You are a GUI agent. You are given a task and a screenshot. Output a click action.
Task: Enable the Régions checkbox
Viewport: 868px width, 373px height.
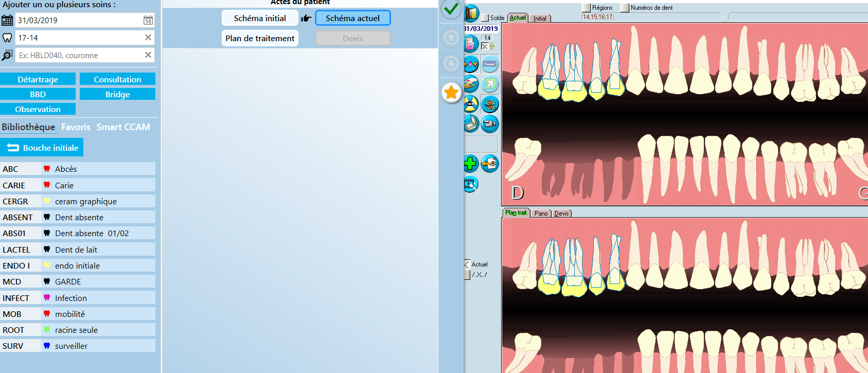coord(586,8)
